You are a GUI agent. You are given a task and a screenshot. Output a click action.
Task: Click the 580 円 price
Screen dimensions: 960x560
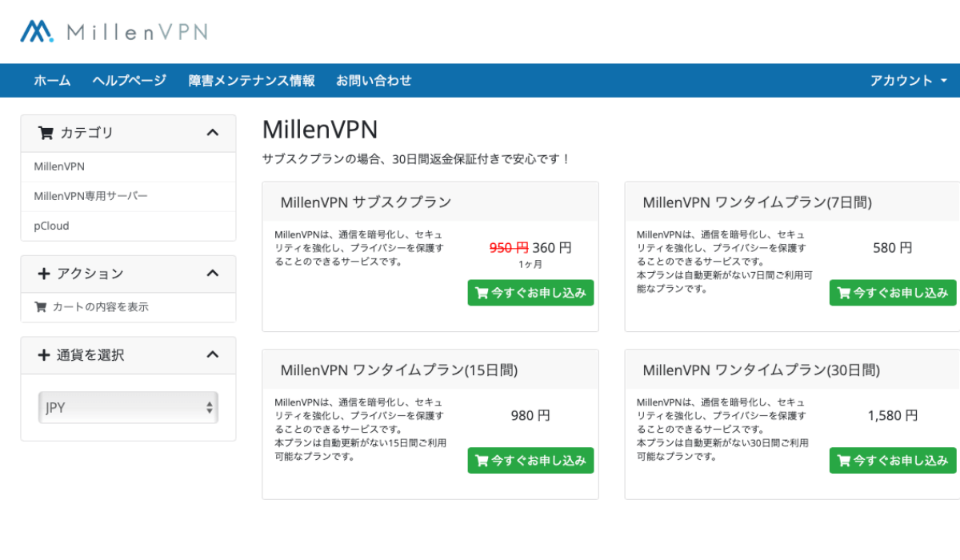click(893, 248)
